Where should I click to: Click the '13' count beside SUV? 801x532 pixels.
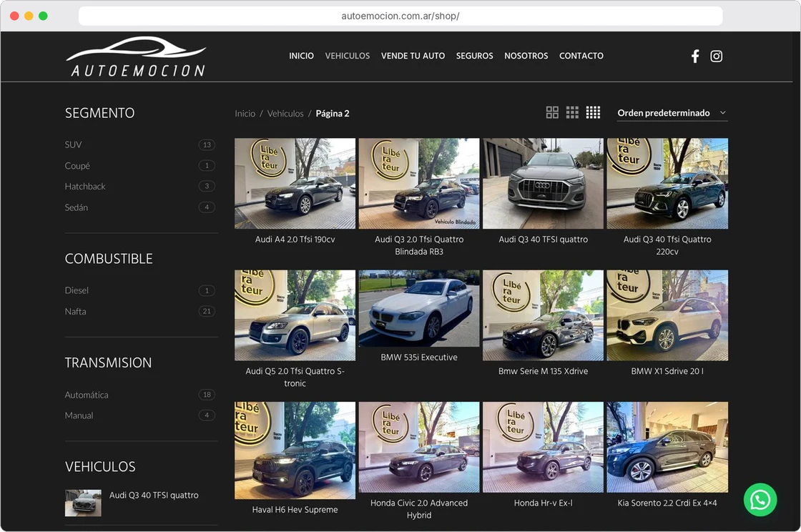207,145
